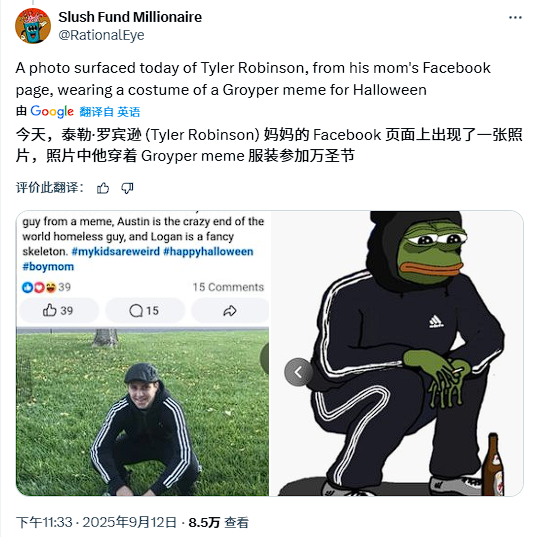Open the #mykidsareweird hashtag
Image resolution: width=534 pixels, height=537 pixels.
tap(115, 251)
